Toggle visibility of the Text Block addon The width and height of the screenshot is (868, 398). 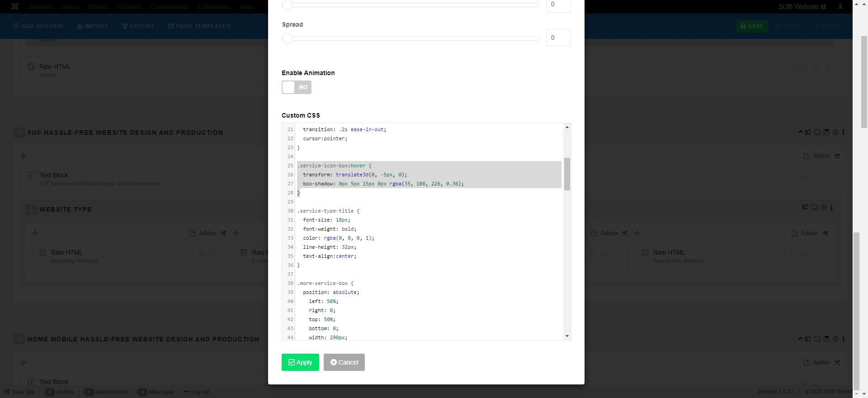(816, 177)
